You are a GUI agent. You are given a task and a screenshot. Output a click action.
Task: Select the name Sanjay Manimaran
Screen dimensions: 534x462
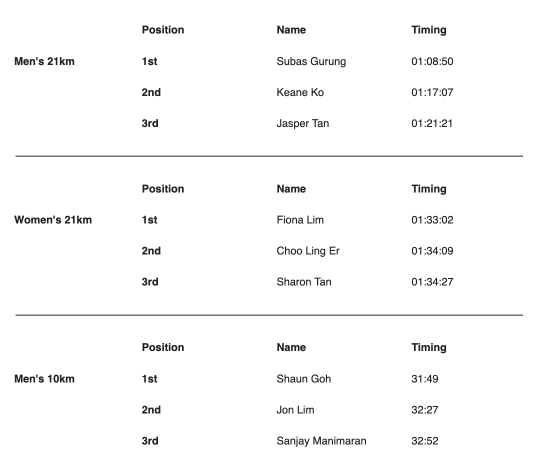pos(321,441)
